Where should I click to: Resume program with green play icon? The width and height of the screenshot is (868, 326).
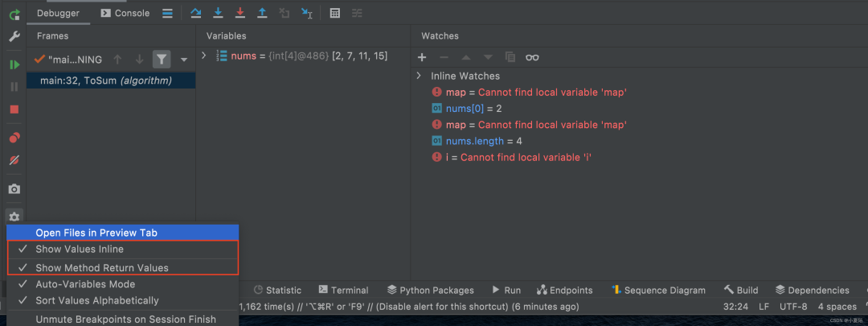(x=14, y=64)
